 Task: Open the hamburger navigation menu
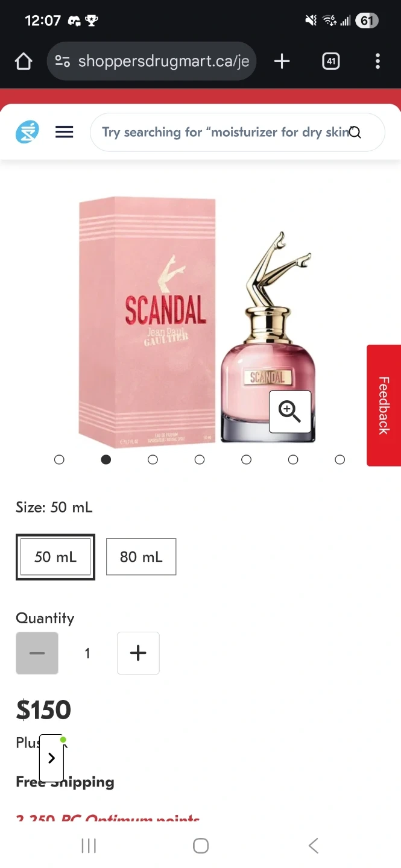point(65,132)
